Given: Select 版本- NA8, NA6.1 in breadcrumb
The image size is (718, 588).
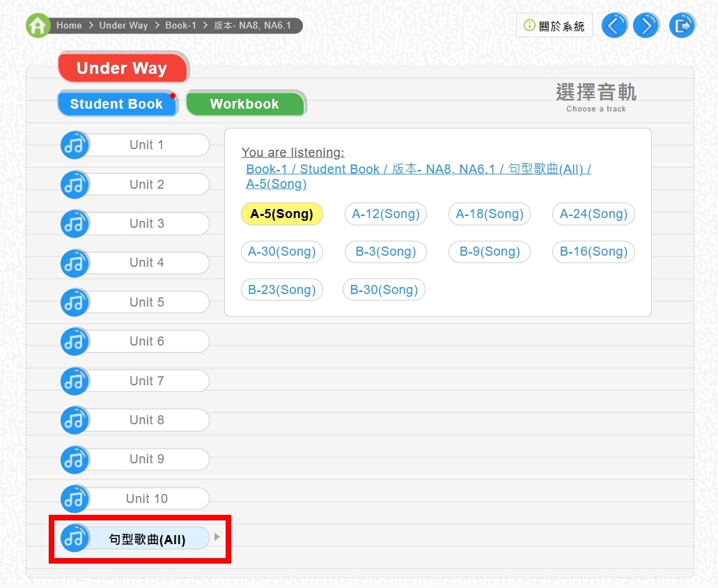Looking at the screenshot, I should coord(252,25).
